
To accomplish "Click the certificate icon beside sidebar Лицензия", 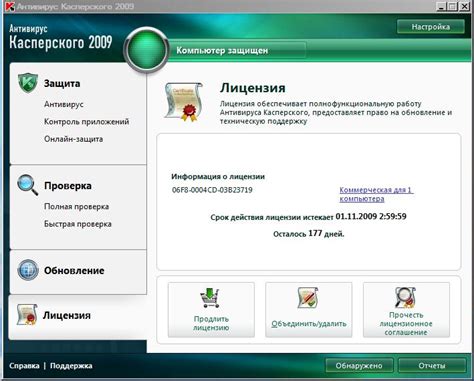I will pos(27,314).
